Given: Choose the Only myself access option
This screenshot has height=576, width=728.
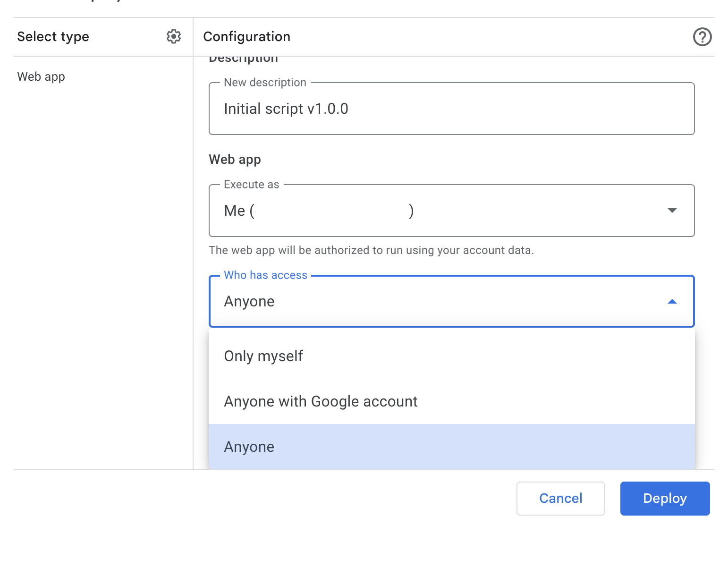Looking at the screenshot, I should click(x=452, y=356).
